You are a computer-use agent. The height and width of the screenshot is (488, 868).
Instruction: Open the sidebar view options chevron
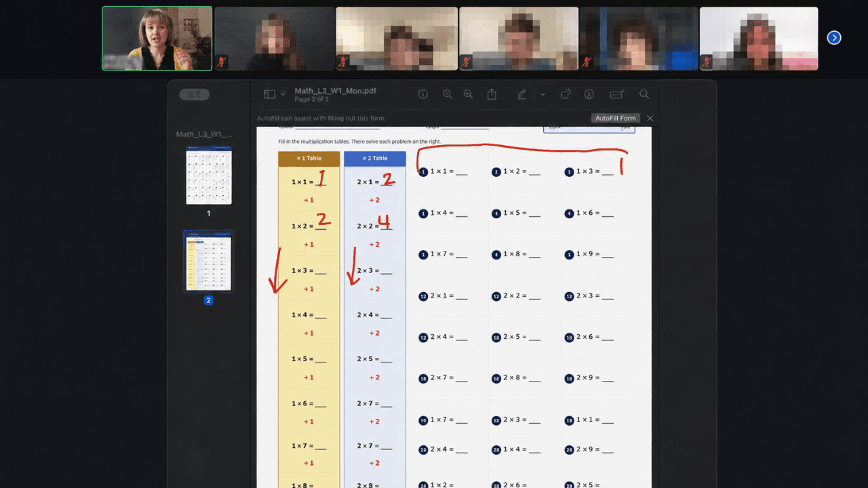click(283, 94)
